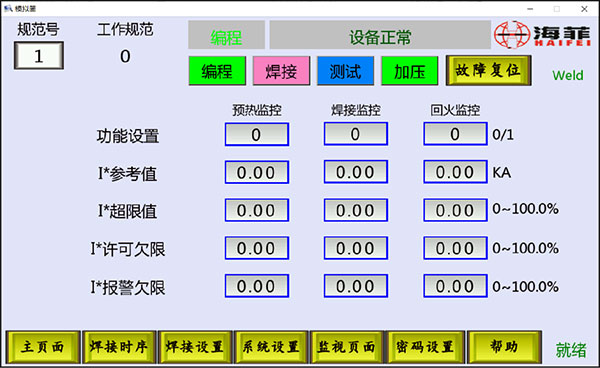The height and width of the screenshot is (368, 600).
Task: Click the app icon in title bar
Action: 8,8
